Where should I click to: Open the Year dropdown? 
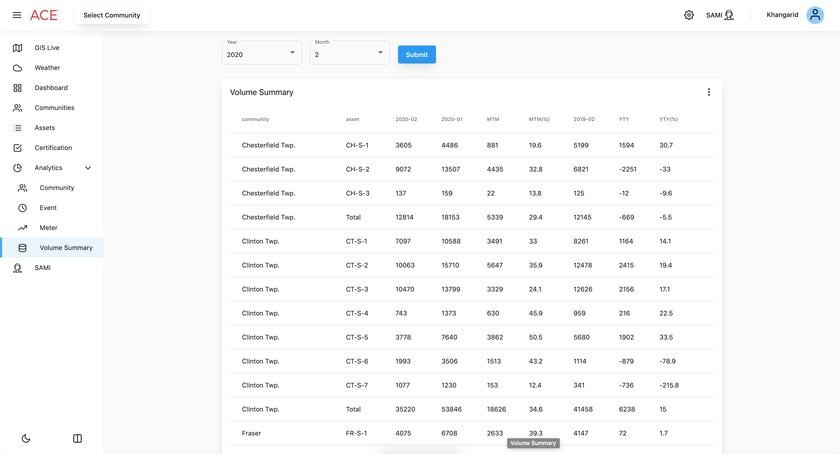pyautogui.click(x=262, y=54)
